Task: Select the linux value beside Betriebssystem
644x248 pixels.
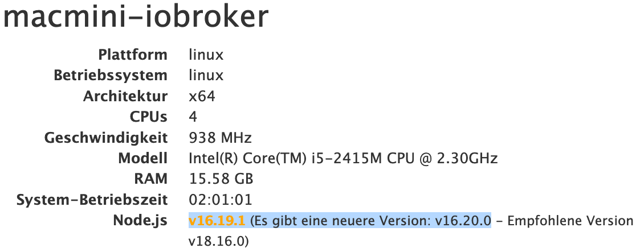Action: click(x=206, y=76)
